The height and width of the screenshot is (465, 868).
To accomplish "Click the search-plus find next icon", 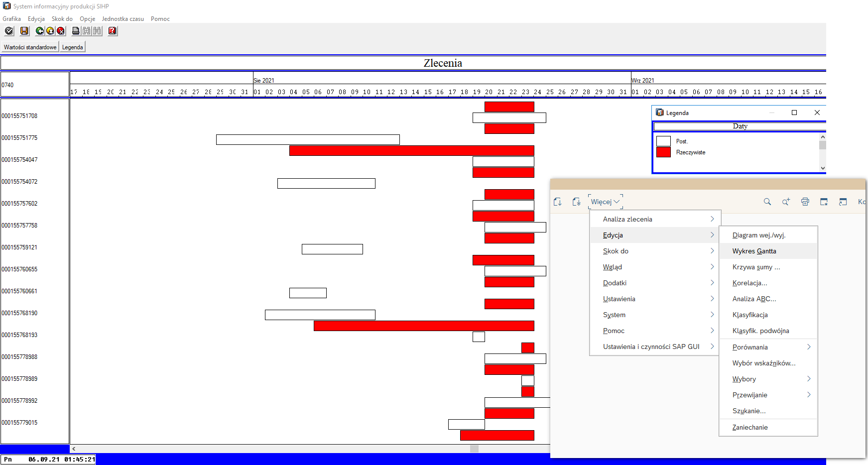I will [x=786, y=202].
